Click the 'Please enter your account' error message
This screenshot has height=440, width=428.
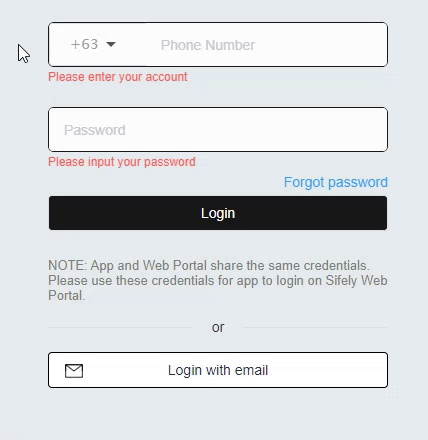(x=118, y=77)
